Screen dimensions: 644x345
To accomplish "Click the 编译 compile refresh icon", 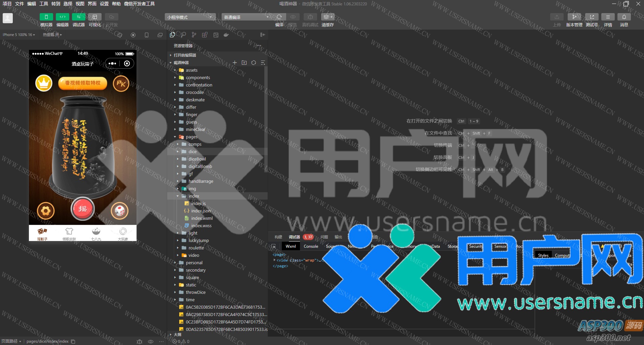I will [x=279, y=17].
